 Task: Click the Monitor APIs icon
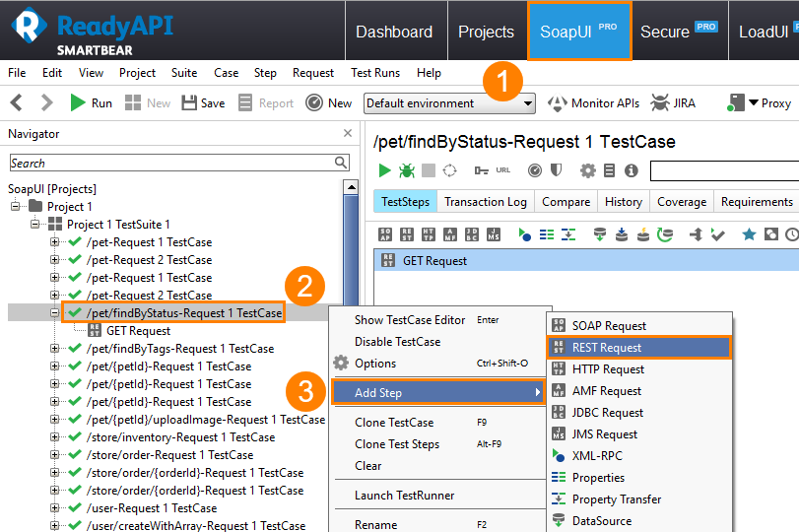558,103
